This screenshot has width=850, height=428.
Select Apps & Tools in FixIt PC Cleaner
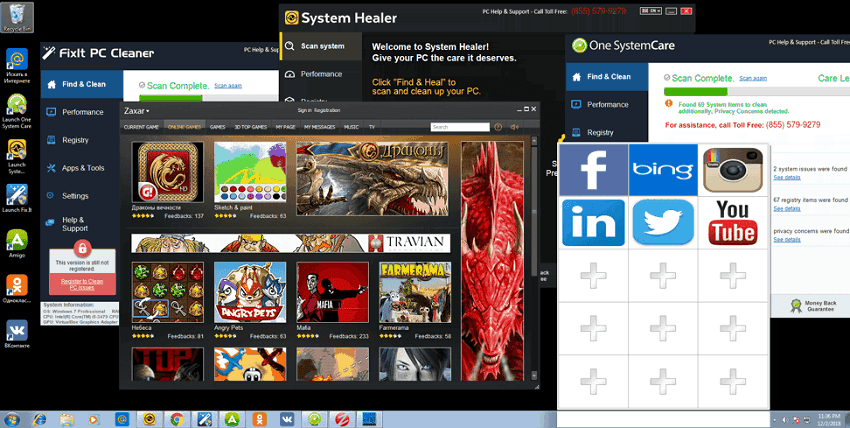click(x=82, y=168)
